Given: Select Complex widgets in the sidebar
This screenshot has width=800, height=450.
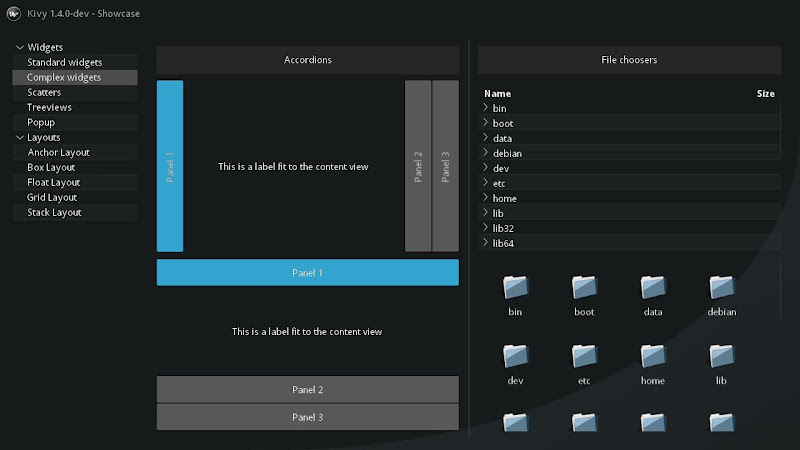Looking at the screenshot, I should pyautogui.click(x=75, y=78).
